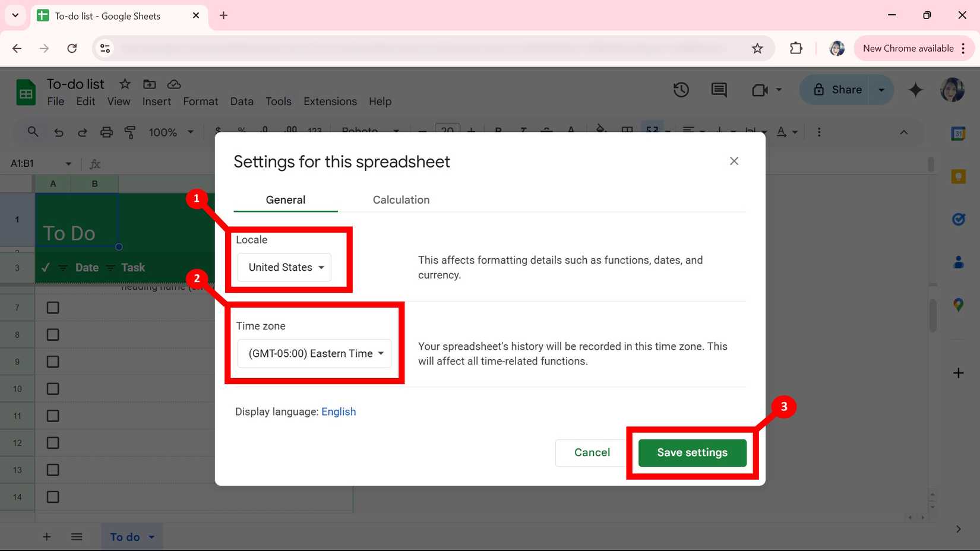Check the checkbox in row 14
The image size is (980, 551).
click(53, 497)
